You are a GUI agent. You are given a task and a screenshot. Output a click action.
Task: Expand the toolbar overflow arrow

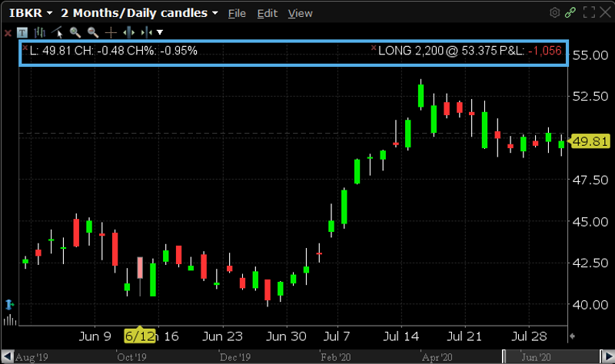coord(160,32)
